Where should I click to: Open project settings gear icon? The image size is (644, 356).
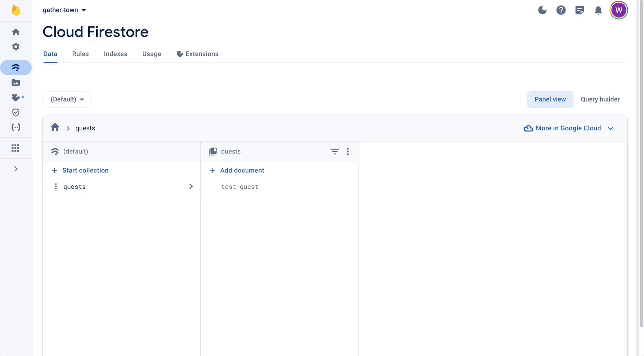click(x=16, y=47)
